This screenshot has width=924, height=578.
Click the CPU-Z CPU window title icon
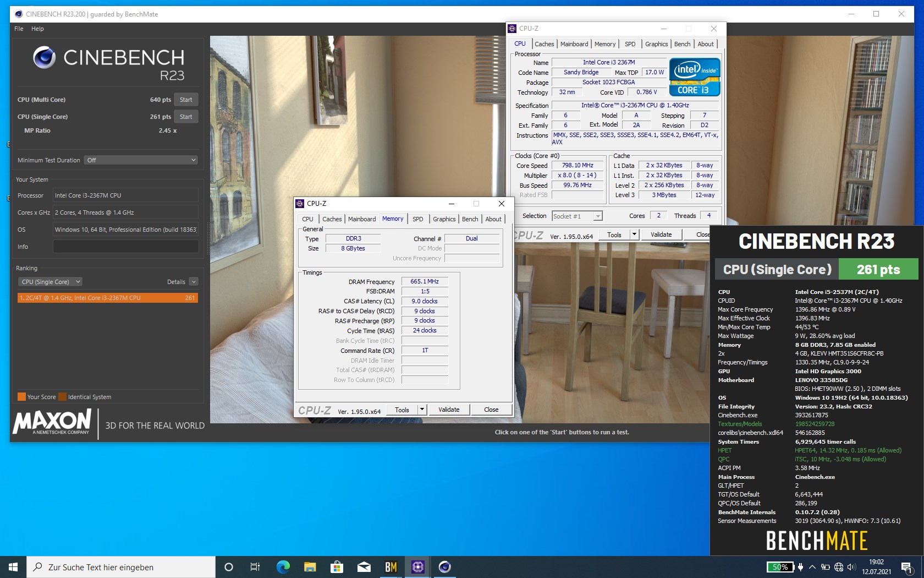point(512,29)
